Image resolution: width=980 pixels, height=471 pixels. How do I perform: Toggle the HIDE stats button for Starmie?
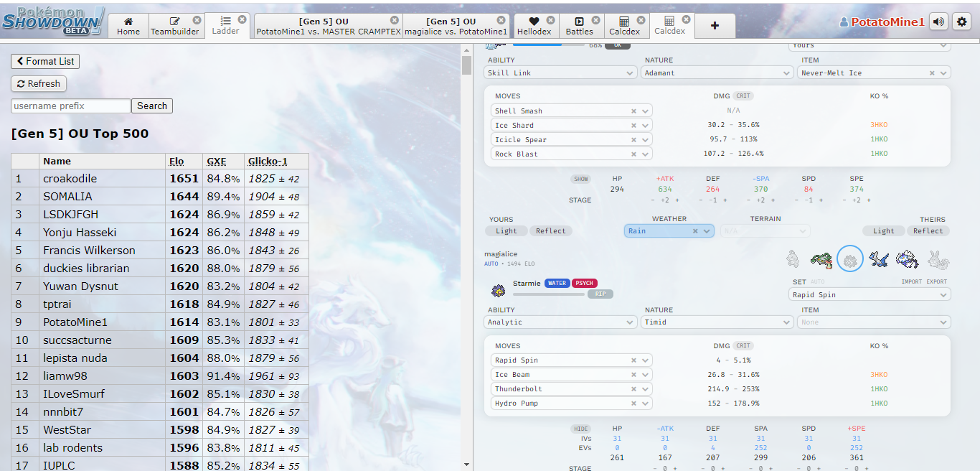581,429
